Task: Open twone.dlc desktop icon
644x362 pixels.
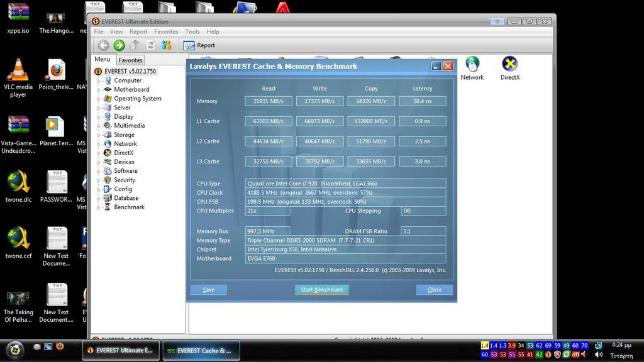Action: click(x=18, y=187)
